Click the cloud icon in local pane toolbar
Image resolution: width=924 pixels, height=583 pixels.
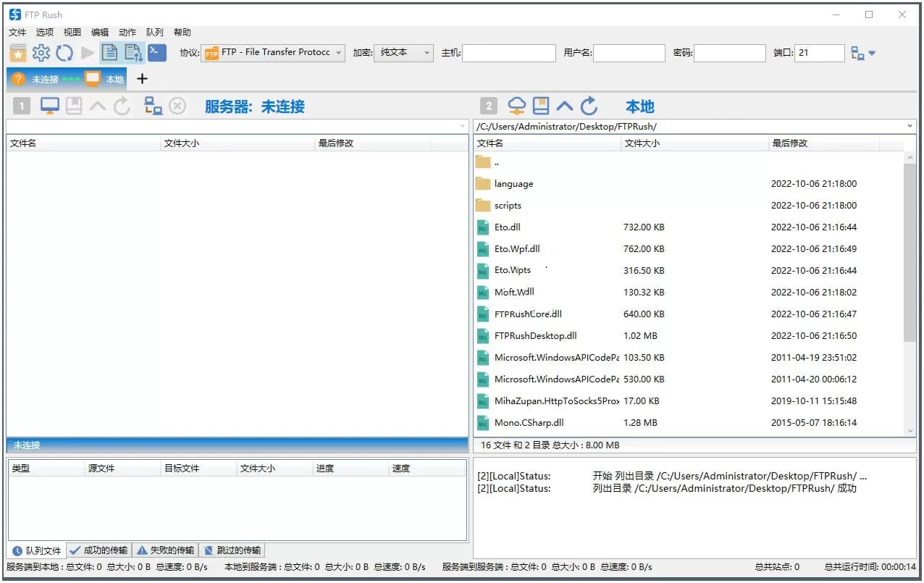click(x=516, y=106)
